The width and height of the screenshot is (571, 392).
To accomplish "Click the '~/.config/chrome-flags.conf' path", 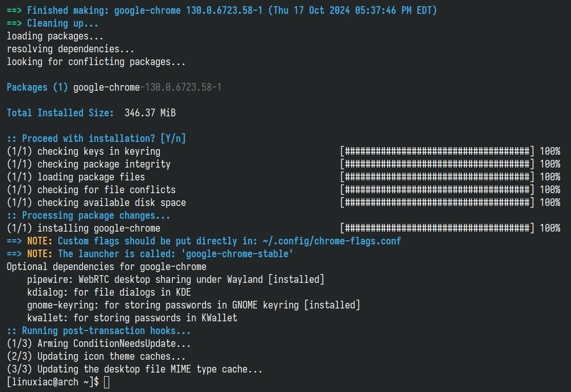I will click(332, 241).
